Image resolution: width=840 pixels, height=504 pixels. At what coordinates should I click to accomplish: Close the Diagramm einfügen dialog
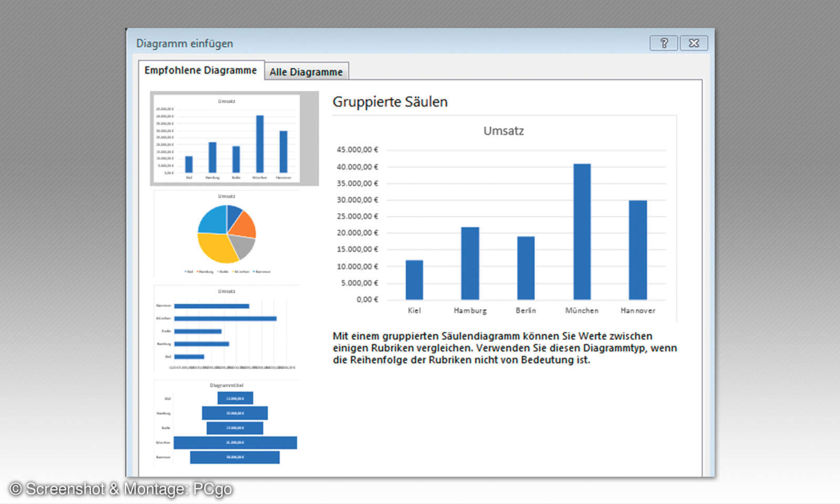pyautogui.click(x=694, y=43)
